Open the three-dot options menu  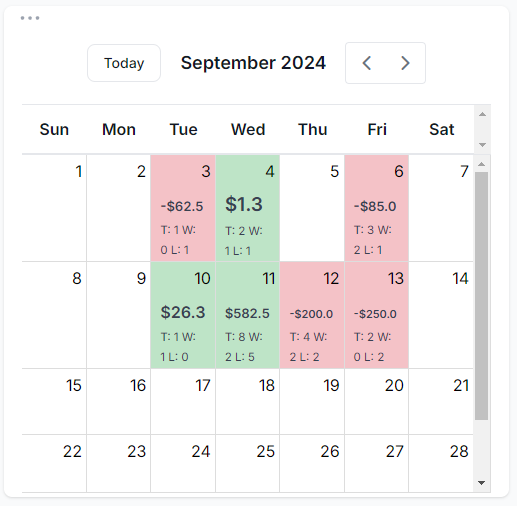tap(30, 18)
